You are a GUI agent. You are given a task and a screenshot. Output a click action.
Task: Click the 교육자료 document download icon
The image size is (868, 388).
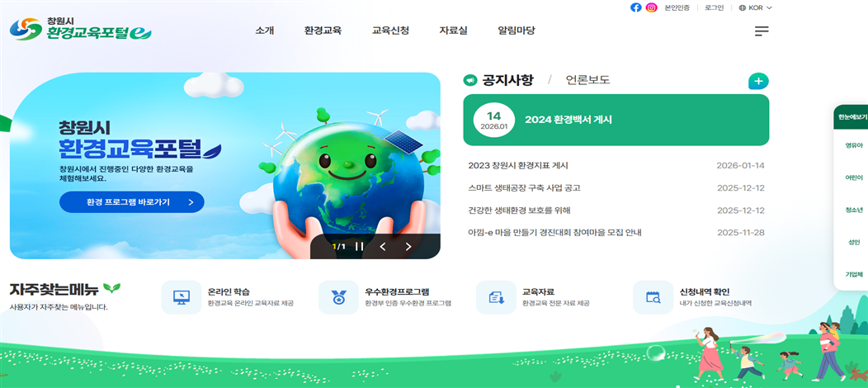(496, 297)
